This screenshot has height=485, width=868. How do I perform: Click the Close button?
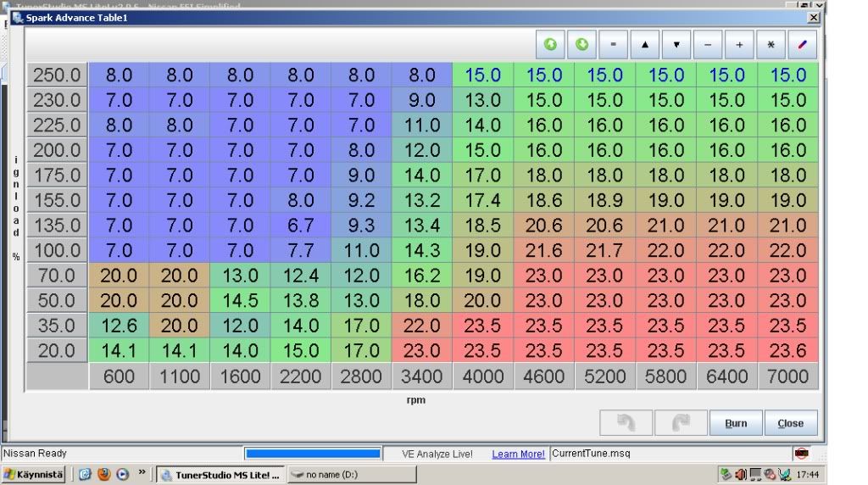(x=791, y=423)
